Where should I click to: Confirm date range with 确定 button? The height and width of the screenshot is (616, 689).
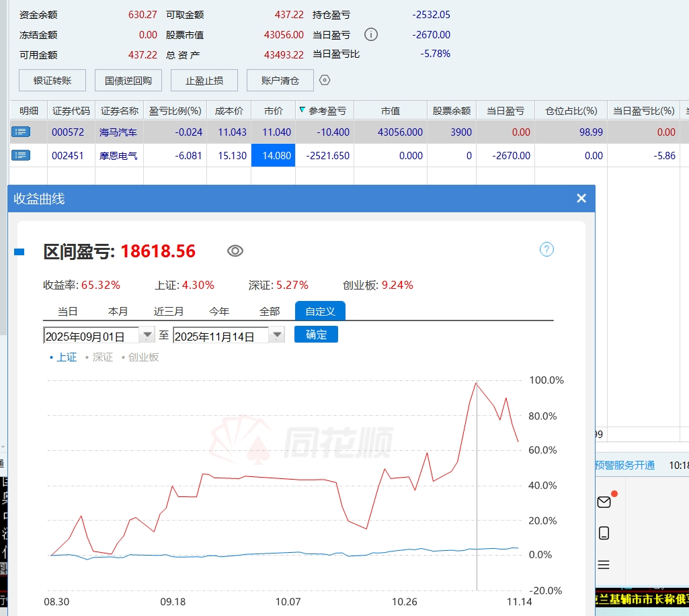click(316, 335)
